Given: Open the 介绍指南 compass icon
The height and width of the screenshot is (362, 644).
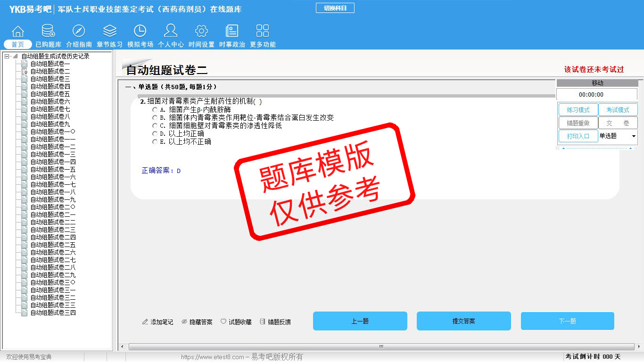Looking at the screenshot, I should pos(79,31).
